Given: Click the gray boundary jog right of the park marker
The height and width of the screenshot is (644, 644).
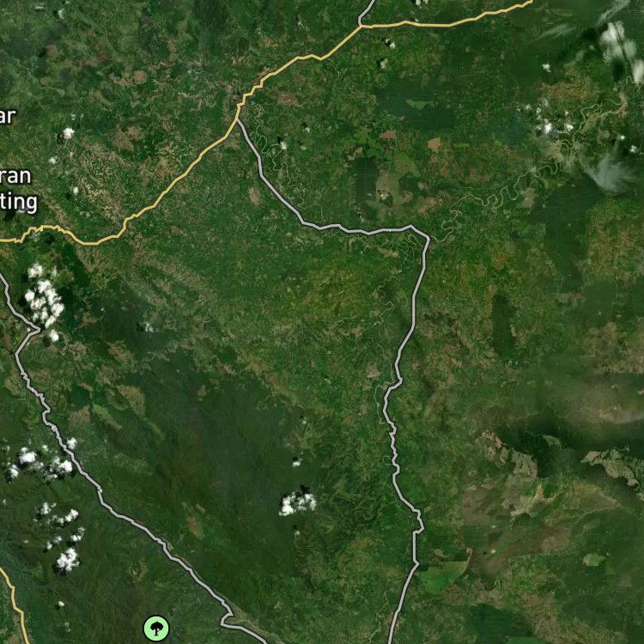Looking at the screenshot, I should pyautogui.click(x=226, y=618).
